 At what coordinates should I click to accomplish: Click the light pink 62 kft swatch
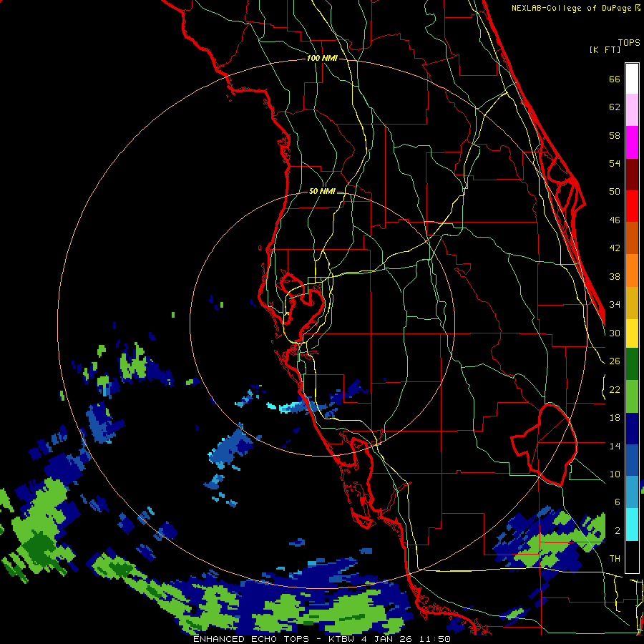[x=632, y=109]
